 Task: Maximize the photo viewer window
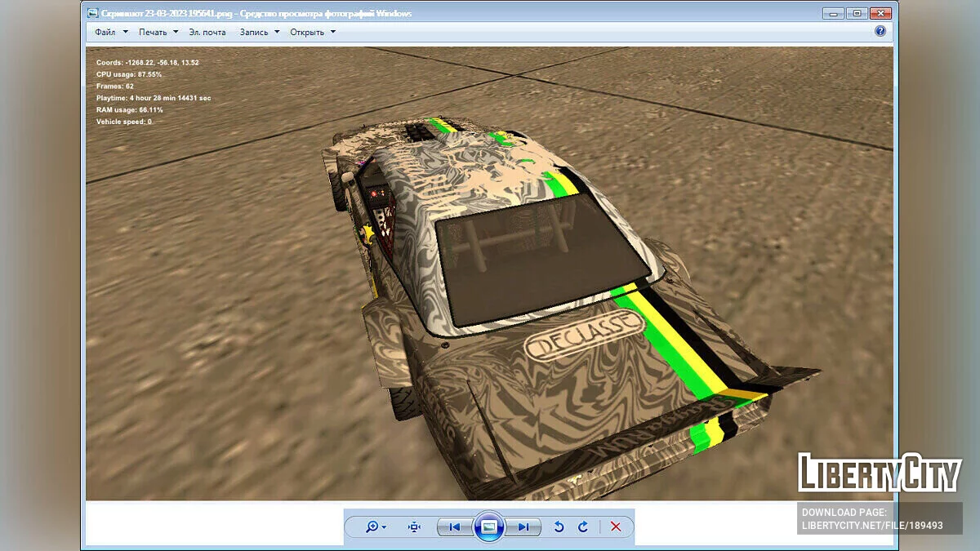click(x=856, y=13)
